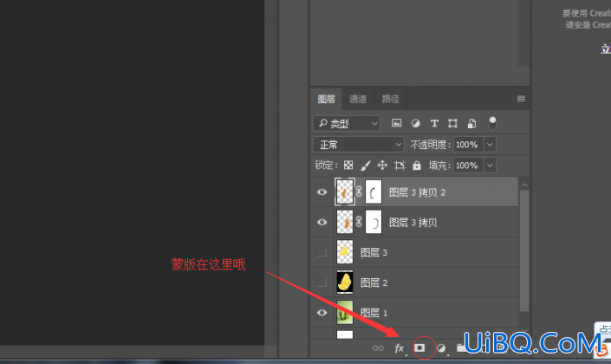Select the mask thumbnail of 图层 3 拷贝
This screenshot has width=611, height=364.
(x=374, y=222)
